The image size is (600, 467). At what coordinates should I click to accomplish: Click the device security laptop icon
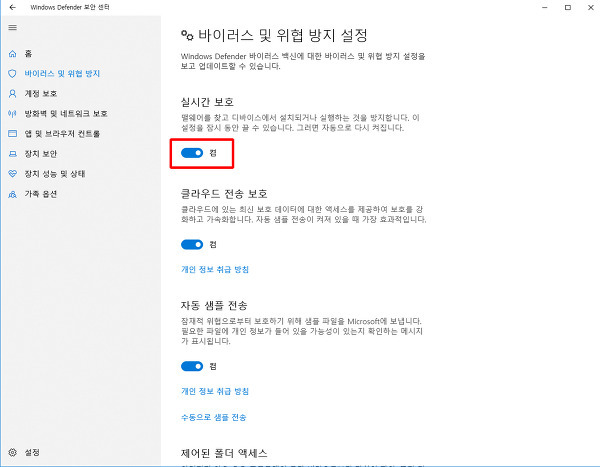tap(13, 154)
